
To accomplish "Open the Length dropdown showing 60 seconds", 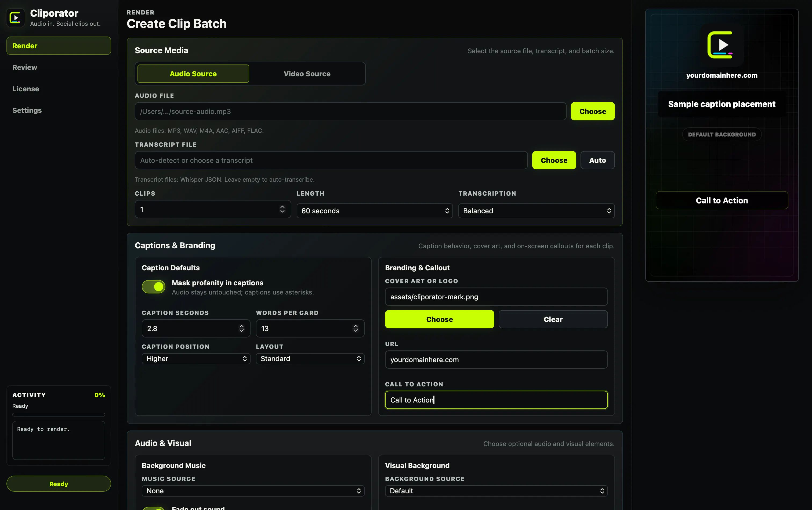I will [375, 211].
